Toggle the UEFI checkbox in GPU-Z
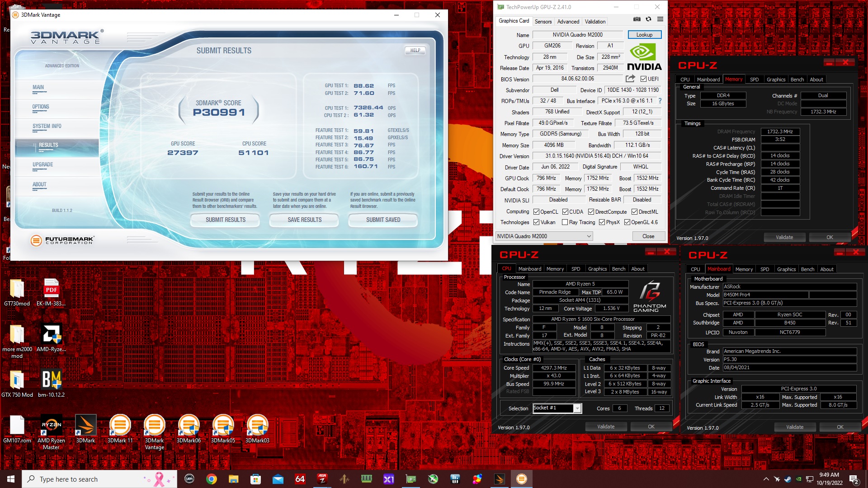Screen dimensions: 868x488 coord(643,79)
